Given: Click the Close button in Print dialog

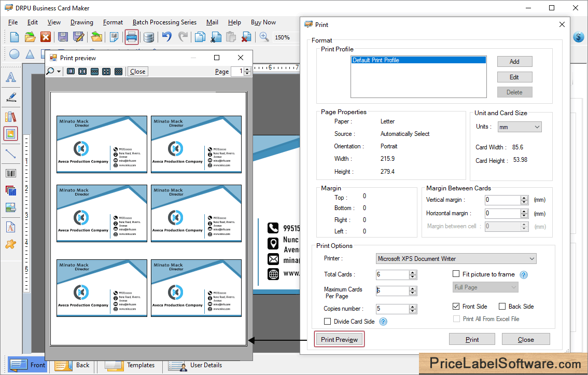Looking at the screenshot, I should [x=526, y=339].
